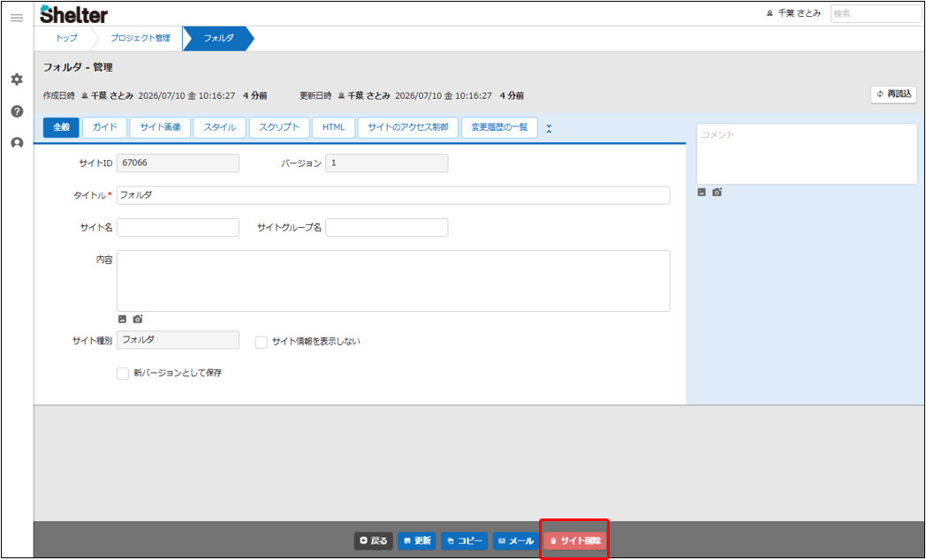Click the メール mail button
926x560 pixels.
(x=515, y=541)
